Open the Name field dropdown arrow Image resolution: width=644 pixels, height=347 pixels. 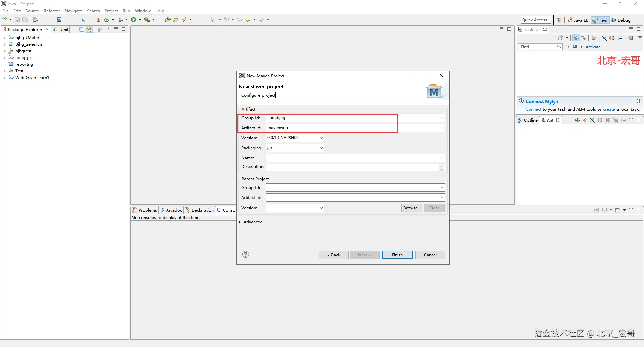click(442, 158)
